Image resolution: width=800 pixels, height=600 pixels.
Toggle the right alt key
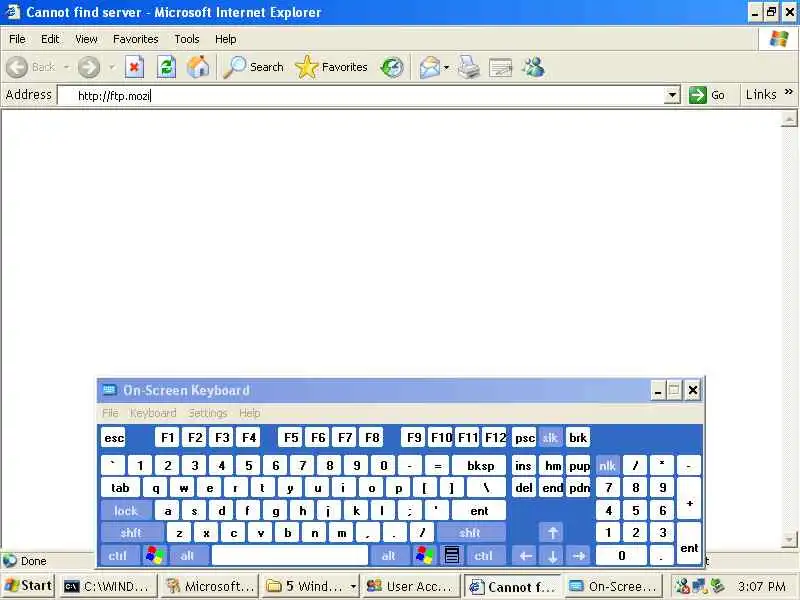(x=389, y=555)
